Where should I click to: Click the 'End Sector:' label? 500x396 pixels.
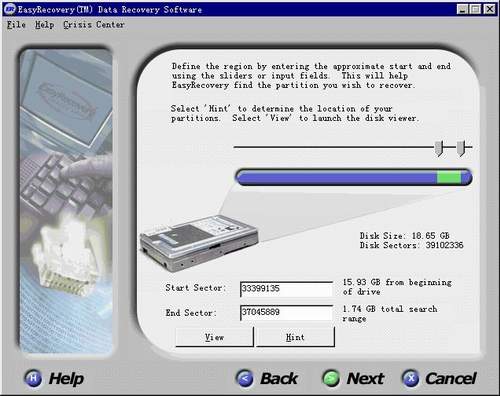point(191,313)
